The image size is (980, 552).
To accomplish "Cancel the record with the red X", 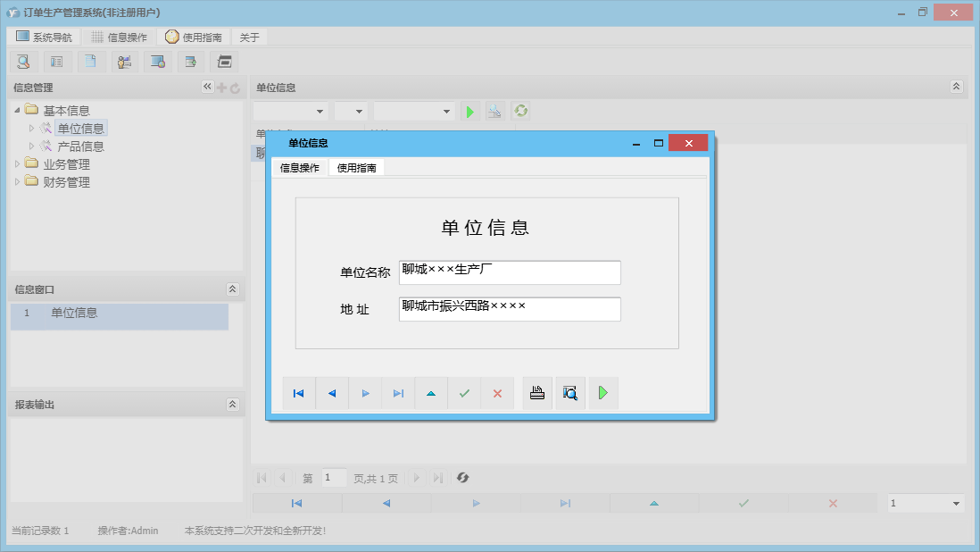I will coord(497,393).
